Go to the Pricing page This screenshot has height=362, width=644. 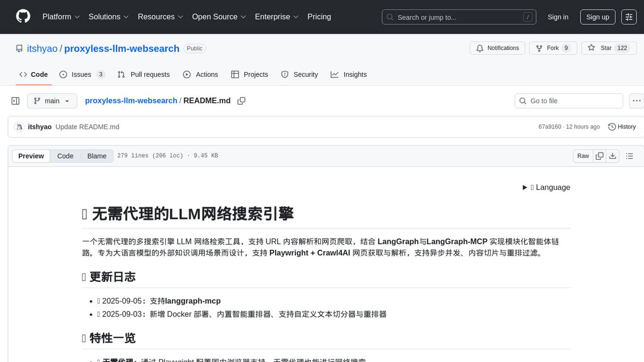pyautogui.click(x=319, y=17)
